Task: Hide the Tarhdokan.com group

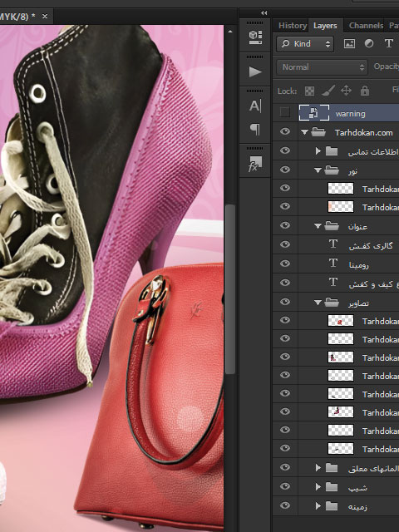Action: pyautogui.click(x=285, y=131)
